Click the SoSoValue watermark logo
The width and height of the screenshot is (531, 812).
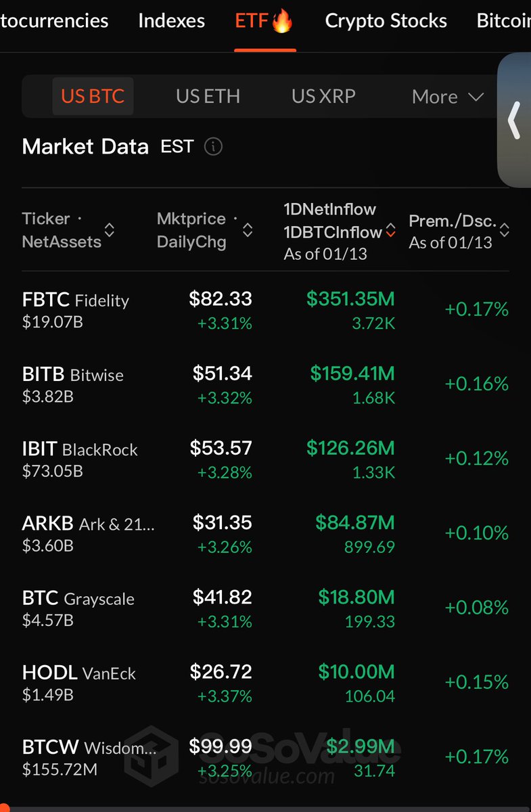click(150, 752)
